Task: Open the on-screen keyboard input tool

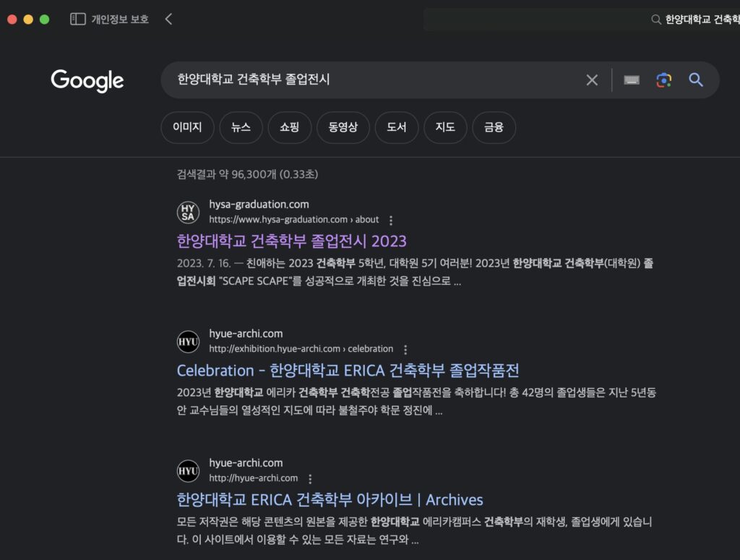Action: coord(632,80)
